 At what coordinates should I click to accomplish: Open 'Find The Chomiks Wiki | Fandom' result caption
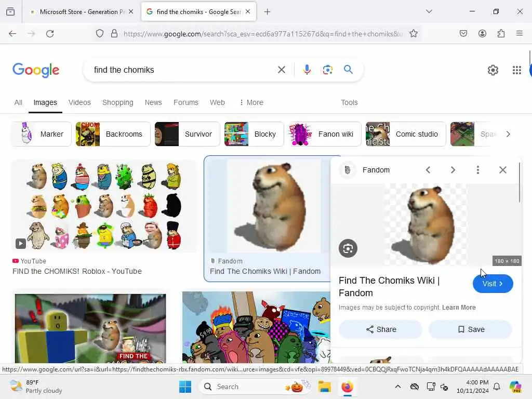(265, 271)
